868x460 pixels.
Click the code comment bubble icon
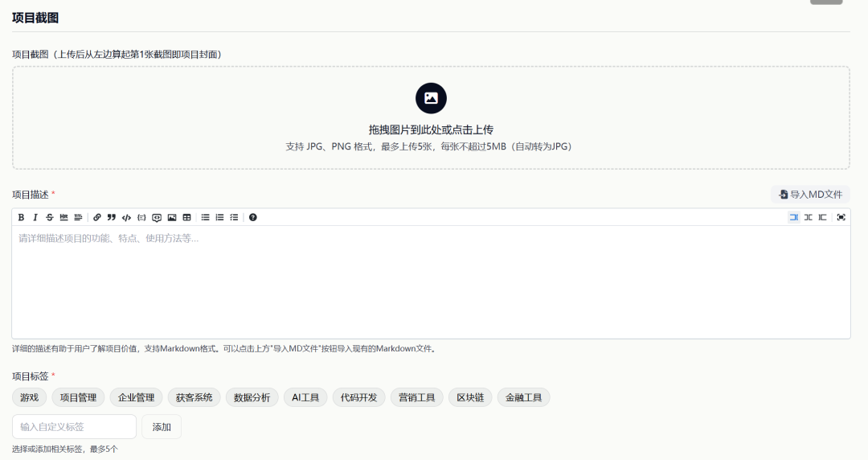[x=157, y=217]
